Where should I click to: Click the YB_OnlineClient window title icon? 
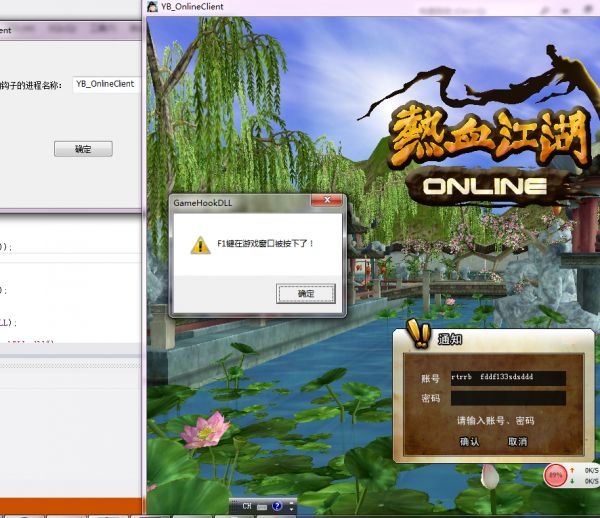[153, 7]
